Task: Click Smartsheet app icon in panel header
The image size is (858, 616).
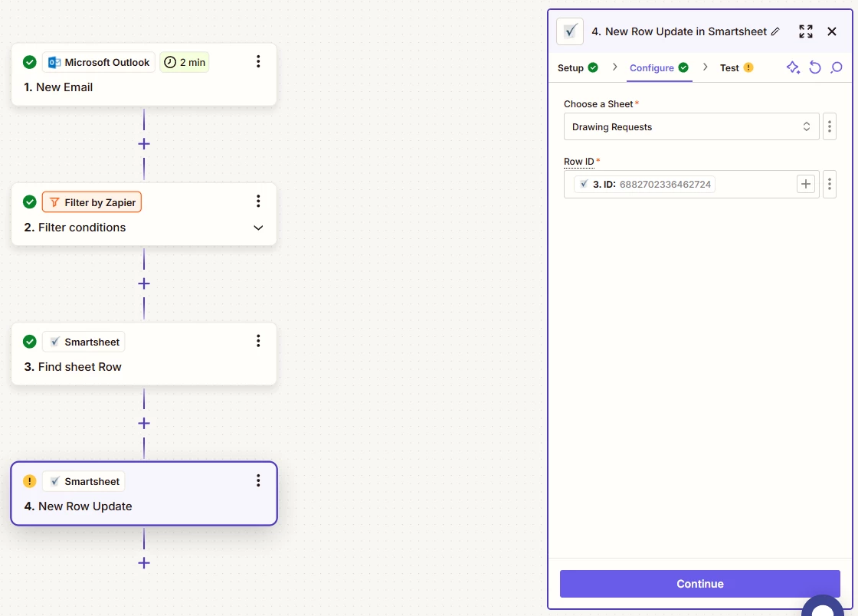Action: (x=570, y=31)
